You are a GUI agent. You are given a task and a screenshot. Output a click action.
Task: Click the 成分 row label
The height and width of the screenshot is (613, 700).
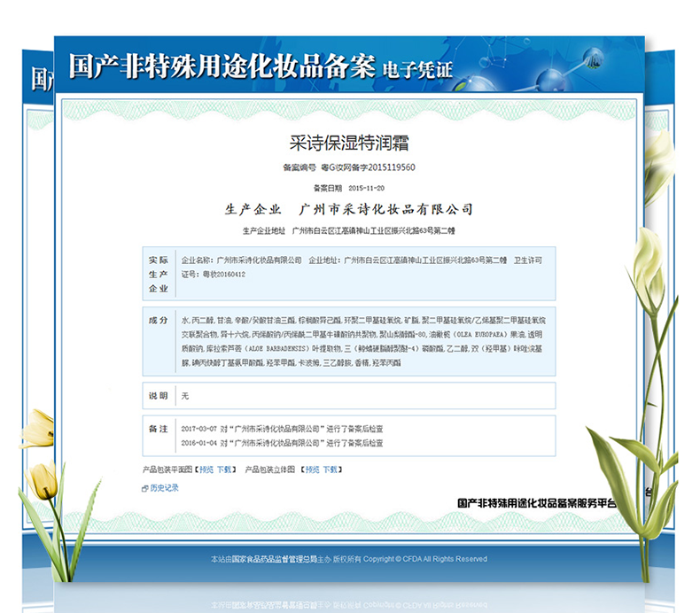pyautogui.click(x=159, y=320)
